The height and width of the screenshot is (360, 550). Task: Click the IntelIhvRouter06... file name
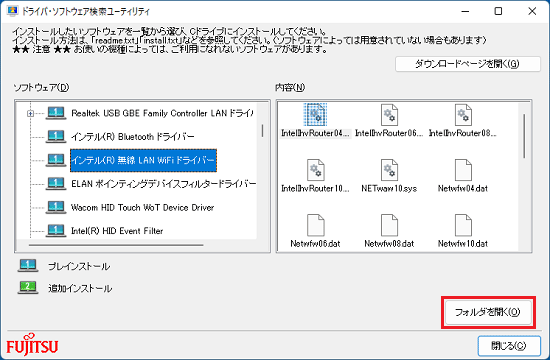click(x=389, y=133)
